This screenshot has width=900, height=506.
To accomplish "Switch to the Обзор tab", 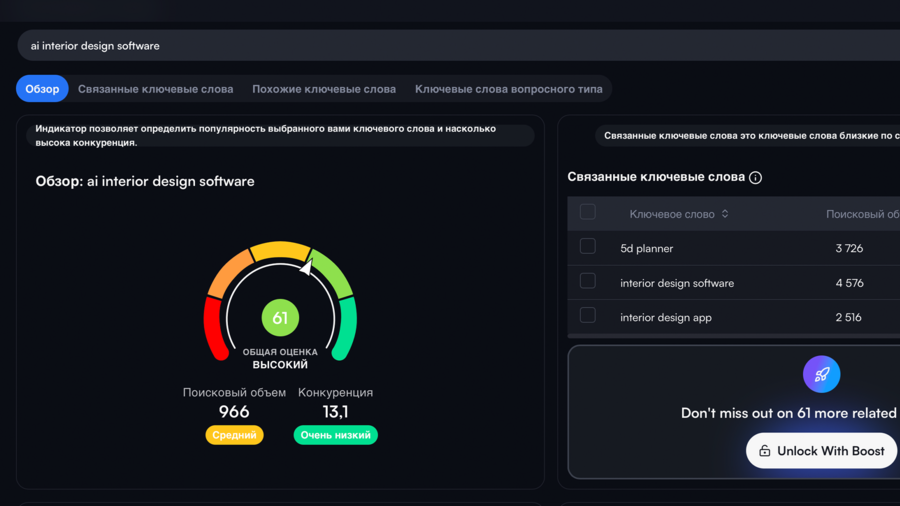I will 42,89.
